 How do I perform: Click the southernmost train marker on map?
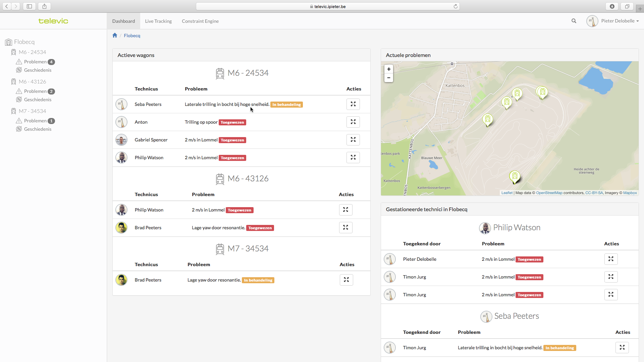tap(515, 176)
